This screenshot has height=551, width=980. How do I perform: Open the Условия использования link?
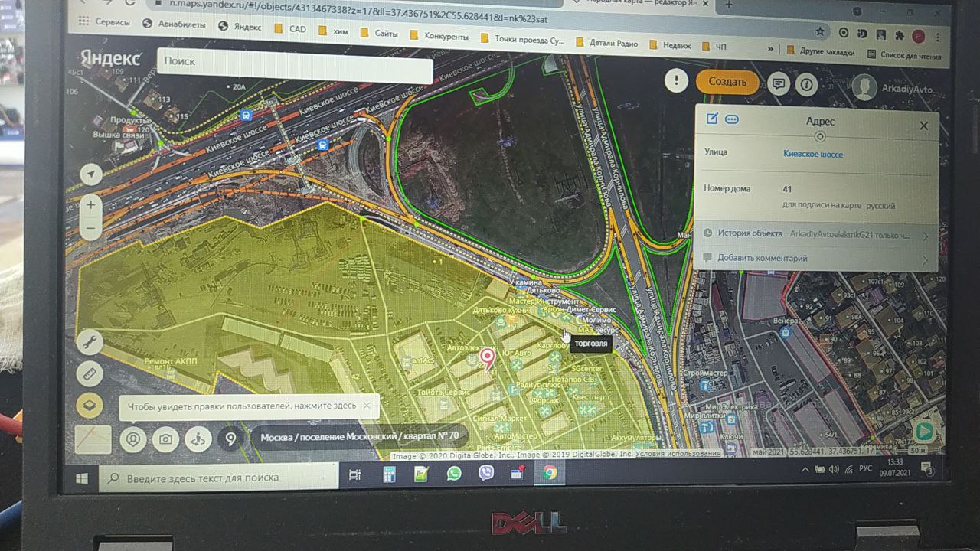(x=678, y=453)
